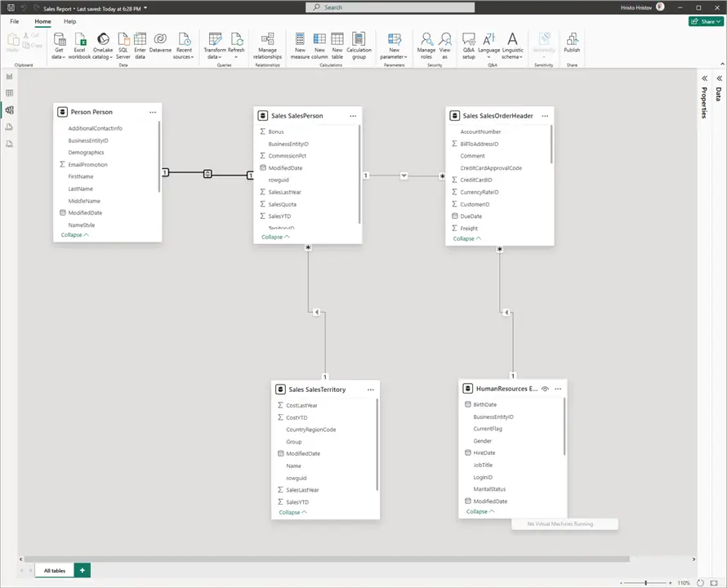
Task: Open OneLake catalog
Action: tap(103, 46)
